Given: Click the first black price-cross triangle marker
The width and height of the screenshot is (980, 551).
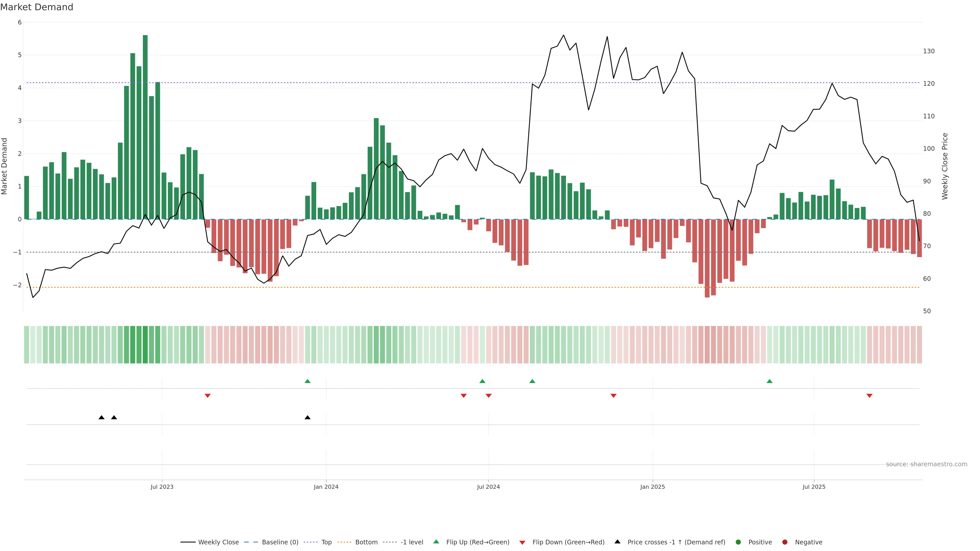Looking at the screenshot, I should coord(102,418).
